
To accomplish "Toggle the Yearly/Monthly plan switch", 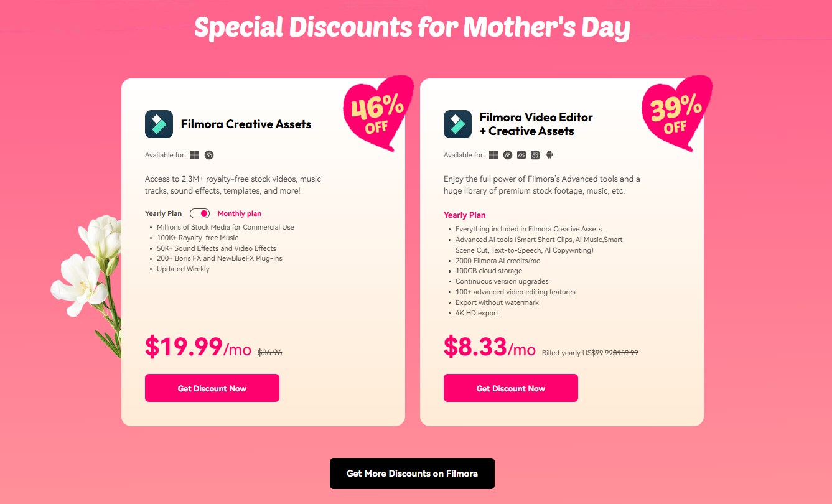I will pos(200,213).
